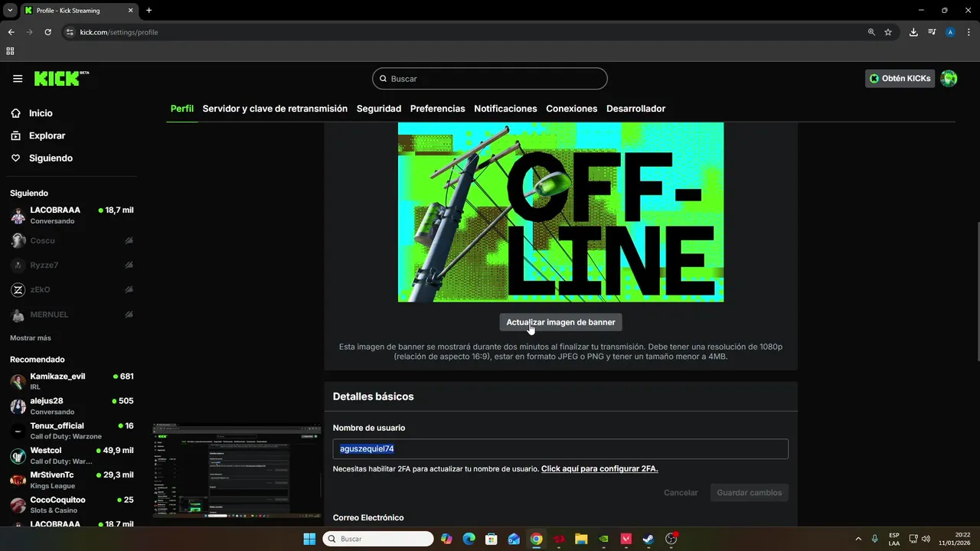Click Detalles básicos heading
980x551 pixels.
(373, 396)
